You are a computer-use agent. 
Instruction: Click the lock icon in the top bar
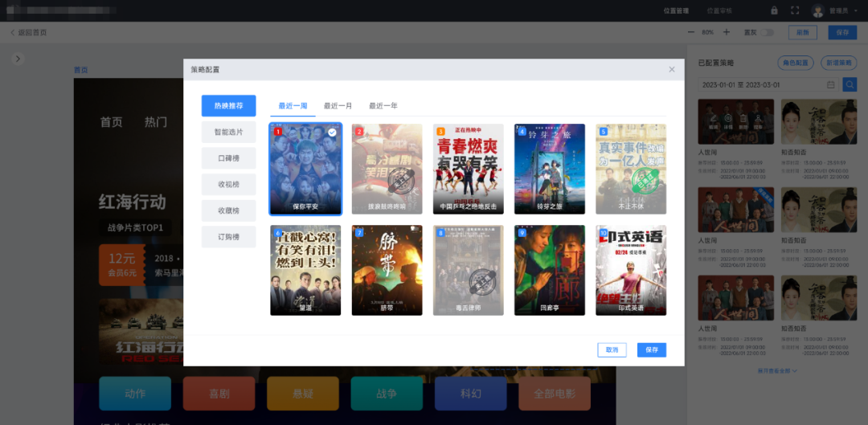coord(774,10)
